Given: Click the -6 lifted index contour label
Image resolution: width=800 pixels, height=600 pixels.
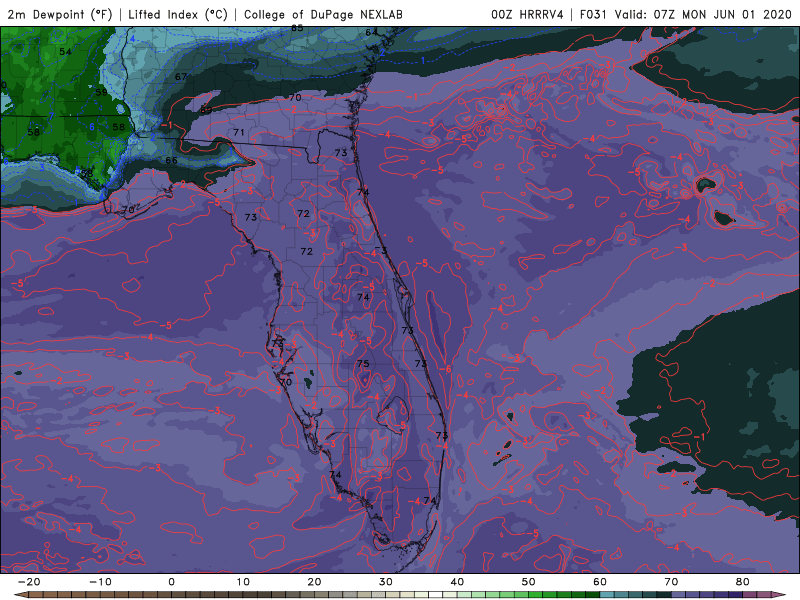Looking at the screenshot, I should tap(446, 369).
